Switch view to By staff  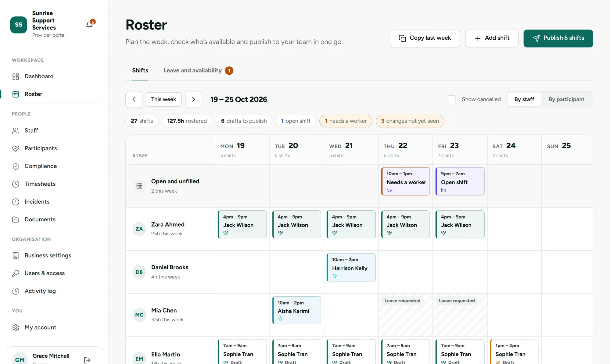pos(524,99)
